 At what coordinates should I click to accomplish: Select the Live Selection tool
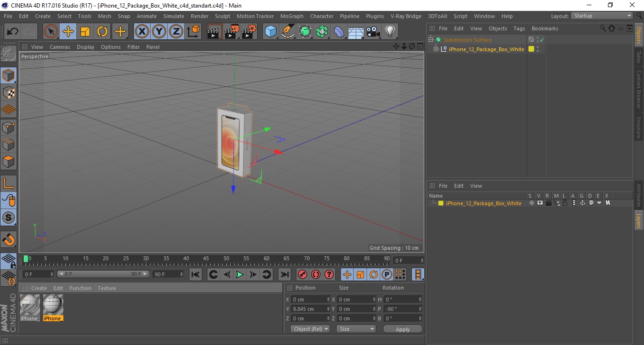coord(51,32)
